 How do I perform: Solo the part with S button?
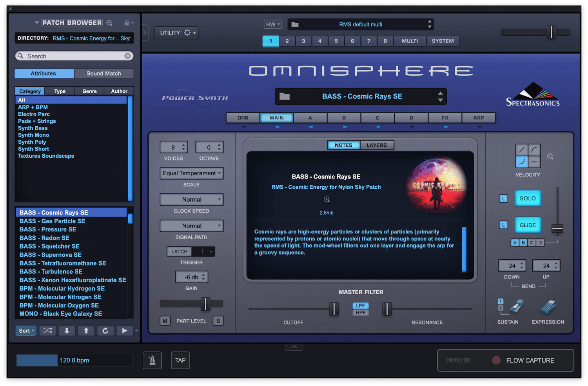tap(218, 321)
